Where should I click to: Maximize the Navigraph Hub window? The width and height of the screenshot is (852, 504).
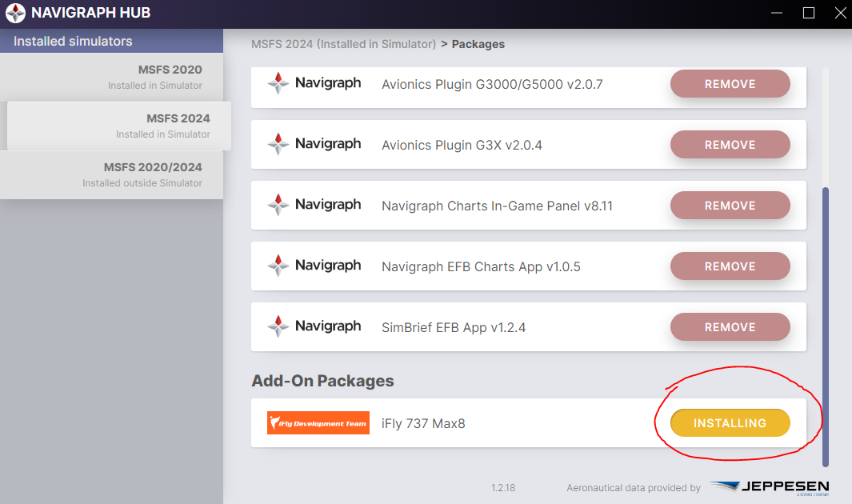809,13
